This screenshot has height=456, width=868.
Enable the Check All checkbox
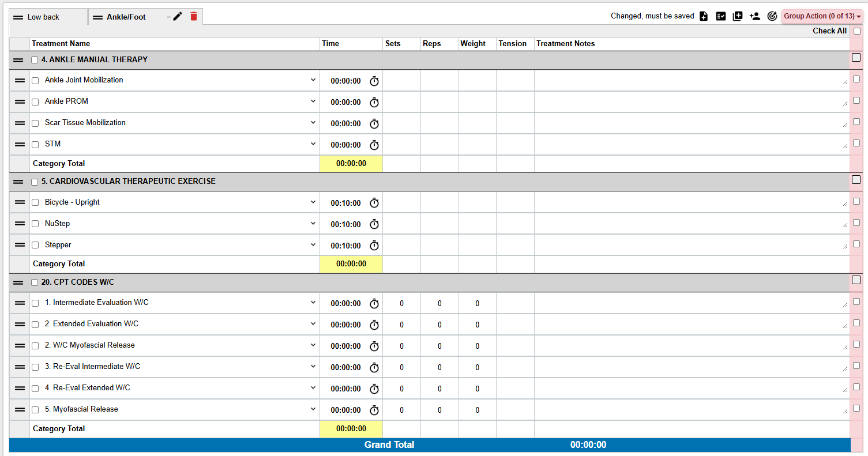[x=856, y=31]
